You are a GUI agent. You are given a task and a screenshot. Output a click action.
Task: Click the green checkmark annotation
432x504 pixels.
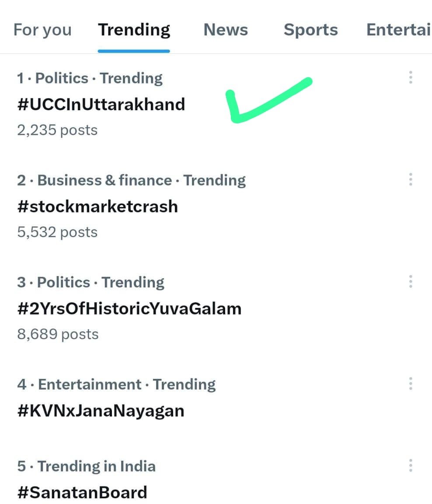(x=268, y=100)
